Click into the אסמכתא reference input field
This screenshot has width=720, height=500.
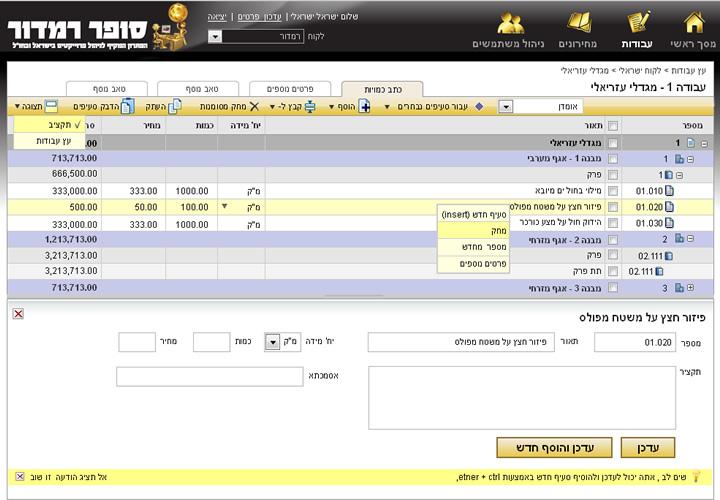[x=209, y=377]
